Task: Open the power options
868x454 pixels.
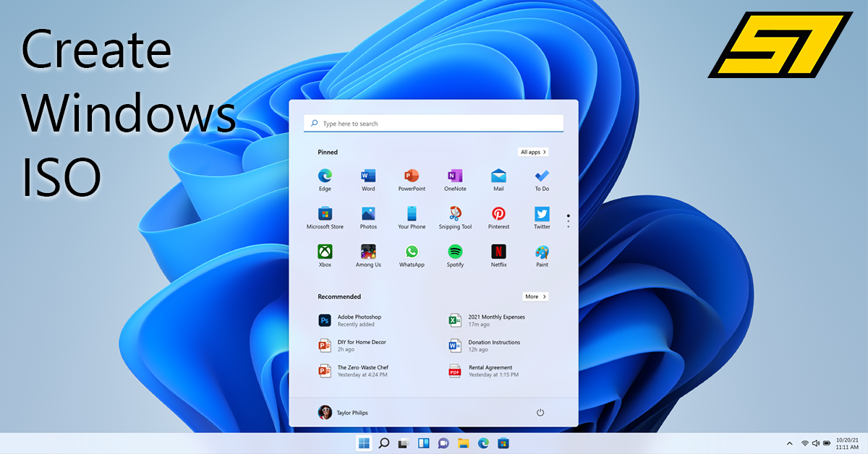Action: 540,411
